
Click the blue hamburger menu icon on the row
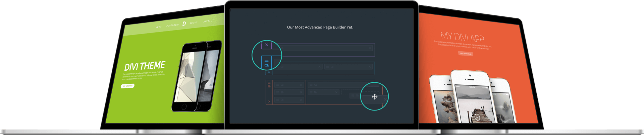266,60
